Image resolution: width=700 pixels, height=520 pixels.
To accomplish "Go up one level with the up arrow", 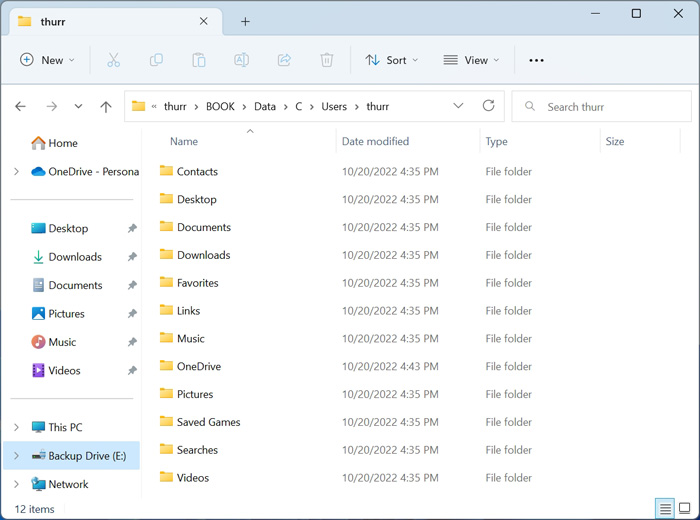I will click(x=106, y=106).
